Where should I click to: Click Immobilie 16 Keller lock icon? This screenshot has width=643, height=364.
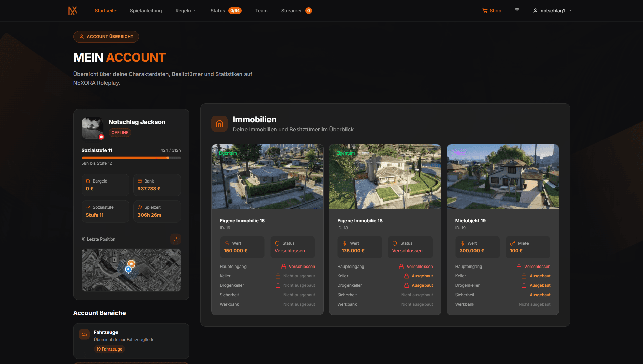278,276
